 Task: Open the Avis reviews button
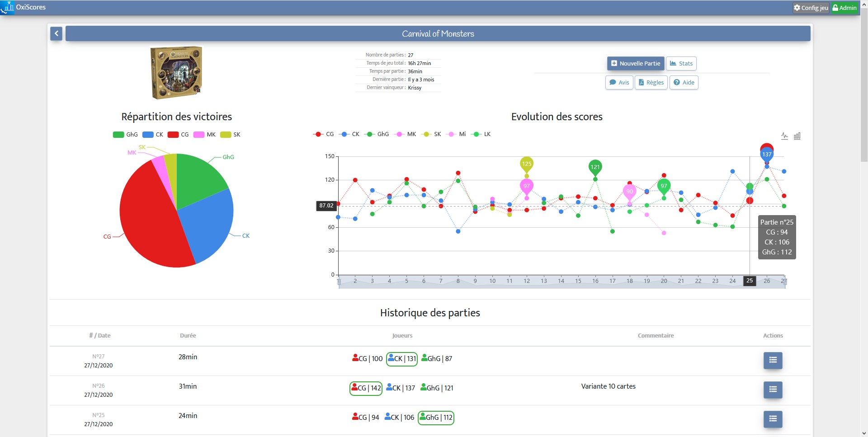point(619,82)
